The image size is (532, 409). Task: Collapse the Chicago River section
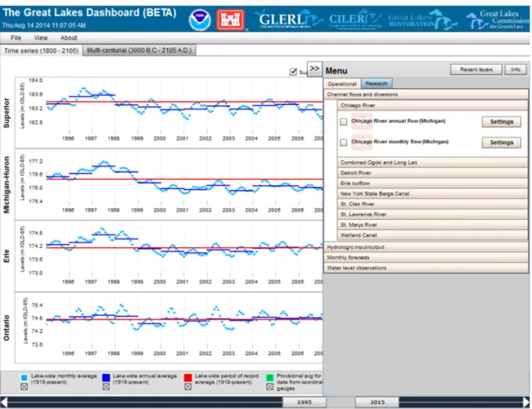(433, 106)
